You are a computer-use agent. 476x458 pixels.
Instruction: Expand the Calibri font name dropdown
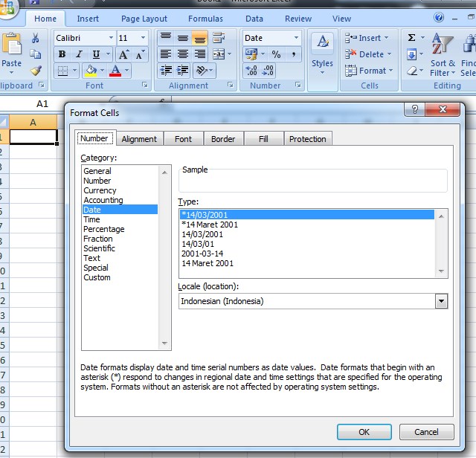coord(111,38)
